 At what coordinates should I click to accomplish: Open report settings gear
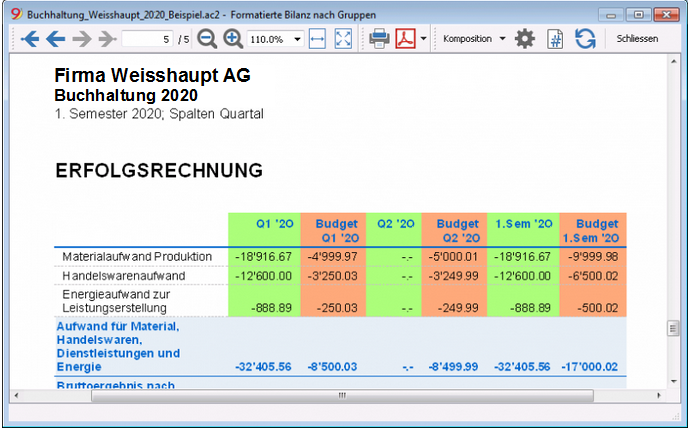click(x=525, y=39)
